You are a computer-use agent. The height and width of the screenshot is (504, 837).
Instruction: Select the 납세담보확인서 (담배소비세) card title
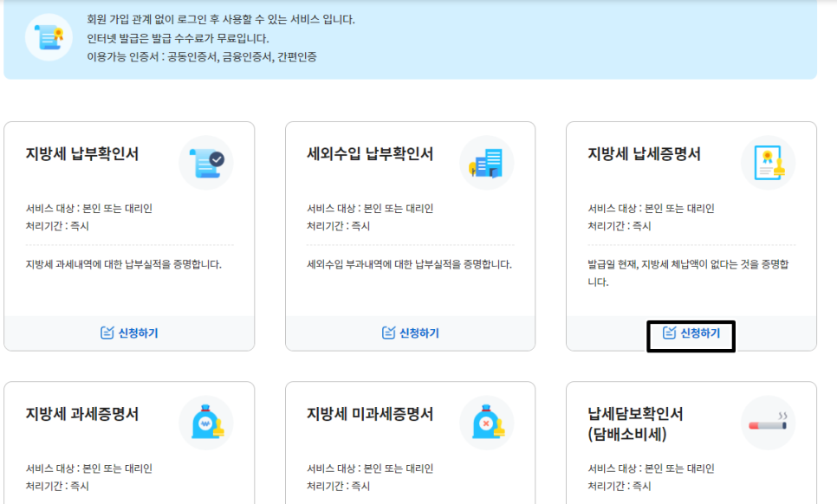point(635,423)
